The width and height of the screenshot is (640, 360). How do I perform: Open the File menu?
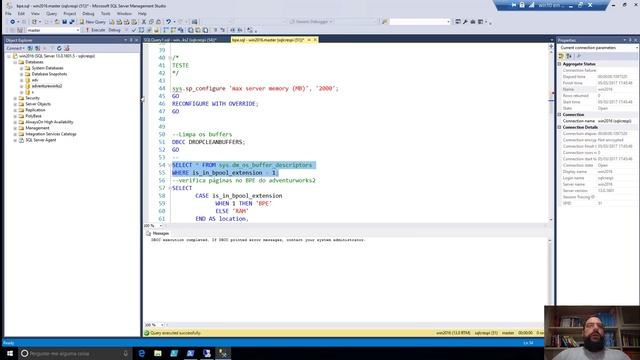pyautogui.click(x=8, y=13)
